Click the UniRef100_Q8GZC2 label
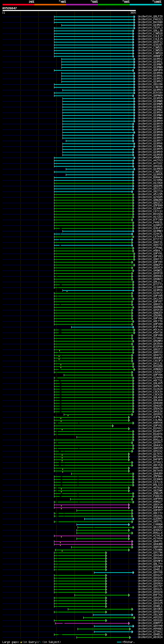This screenshot has height=644, width=164. coord(150,350)
